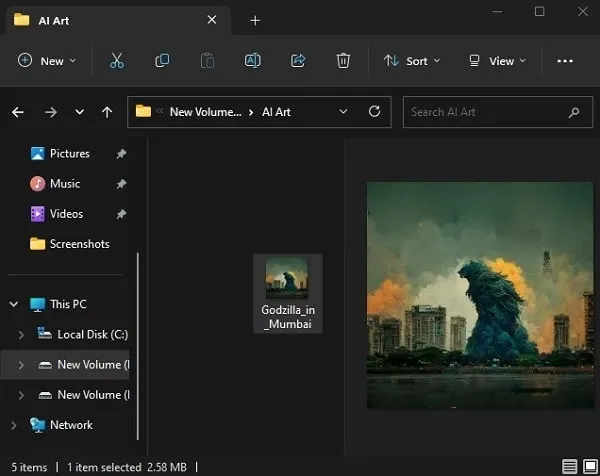Collapse the This PC tree node
This screenshot has height=476, width=600.
14,305
